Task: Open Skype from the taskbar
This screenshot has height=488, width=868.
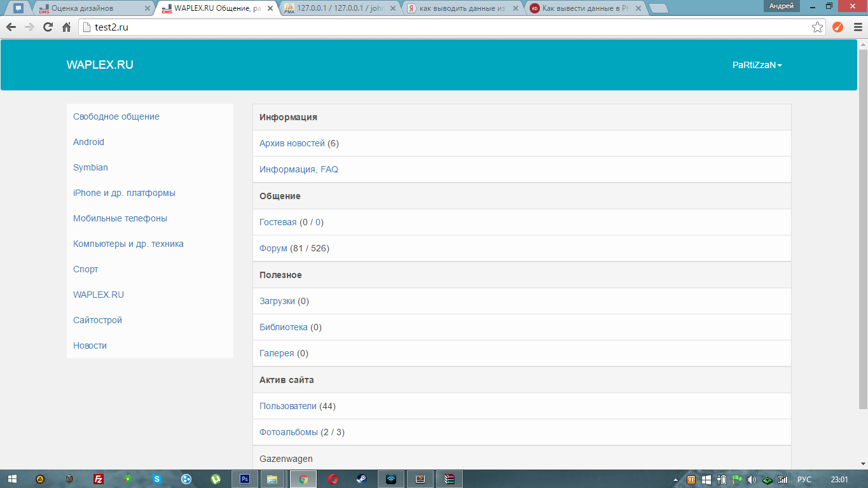Action: point(157,479)
